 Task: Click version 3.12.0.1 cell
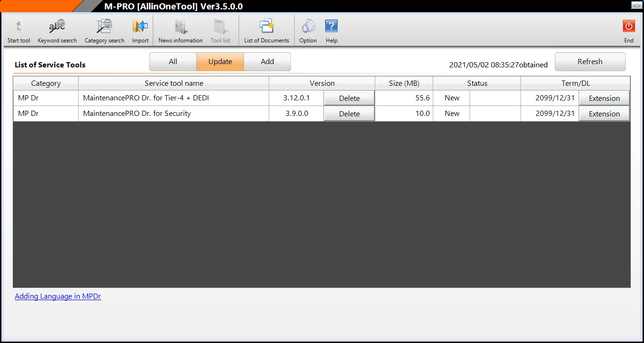coord(297,98)
